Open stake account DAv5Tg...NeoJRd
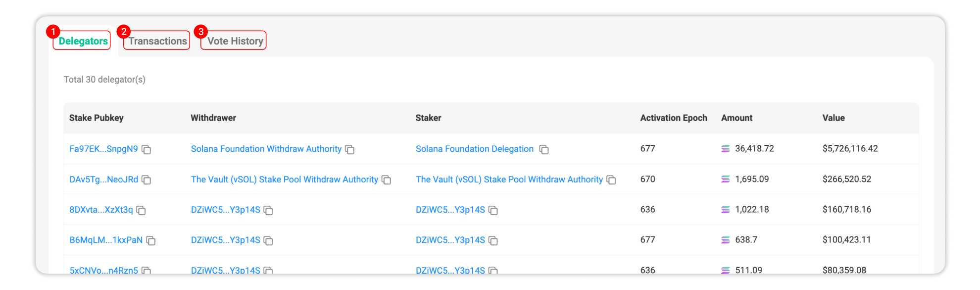 point(103,179)
